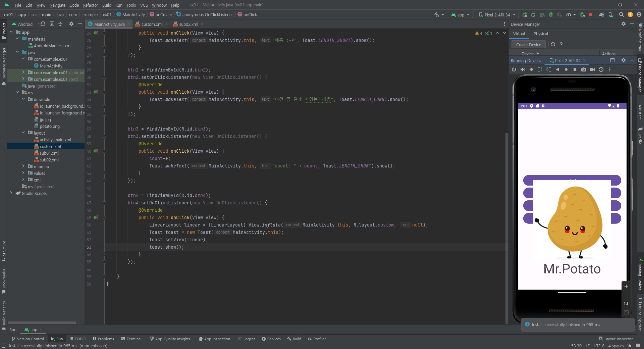The width and height of the screenshot is (644, 349).
Task: Click Select Opened File target icon
Action: coord(43,24)
